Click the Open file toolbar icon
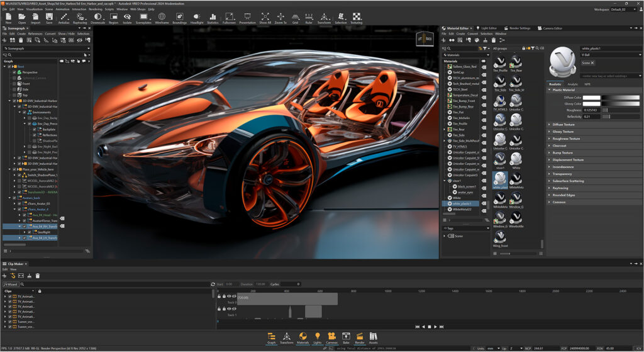 (22, 17)
